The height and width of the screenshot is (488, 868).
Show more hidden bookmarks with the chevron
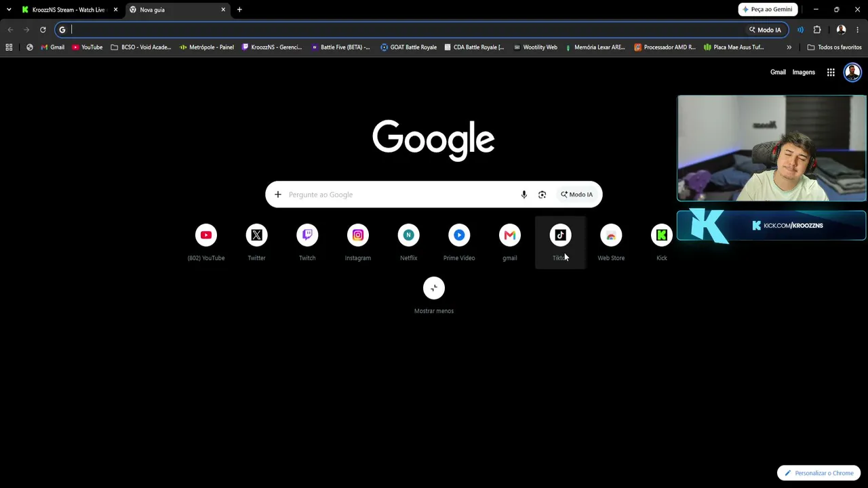pos(789,47)
